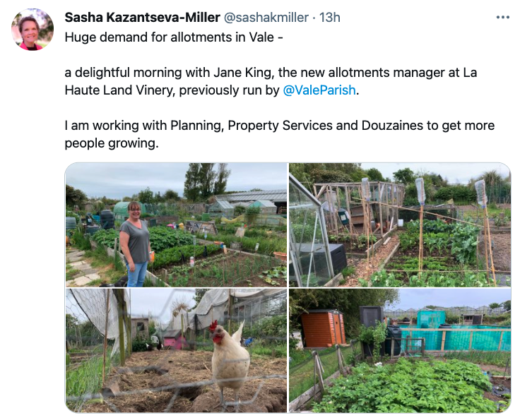Click the 'delightful morning with Jane King' paragraph
This screenshot has height=420, width=520.
271,81
